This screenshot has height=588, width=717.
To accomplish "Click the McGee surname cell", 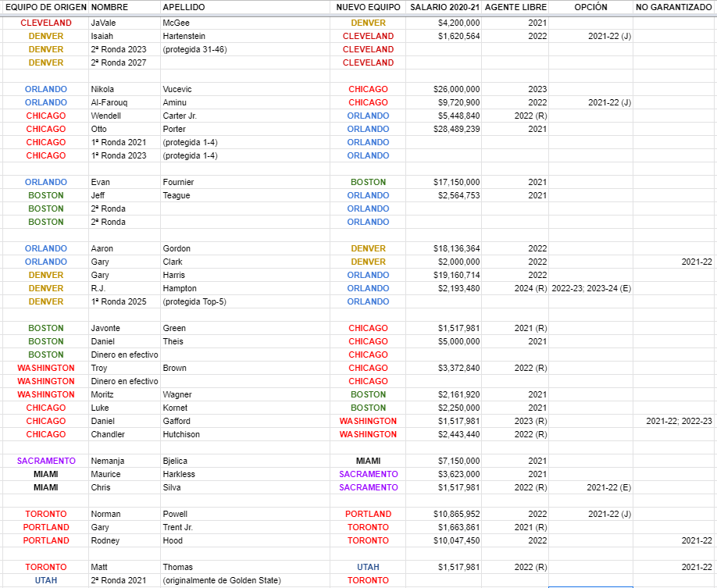I will pyautogui.click(x=245, y=23).
